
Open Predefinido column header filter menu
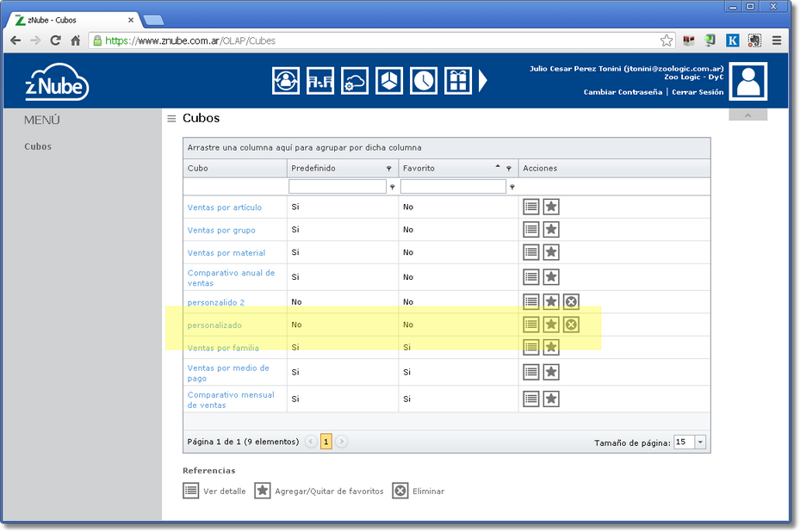tap(388, 169)
